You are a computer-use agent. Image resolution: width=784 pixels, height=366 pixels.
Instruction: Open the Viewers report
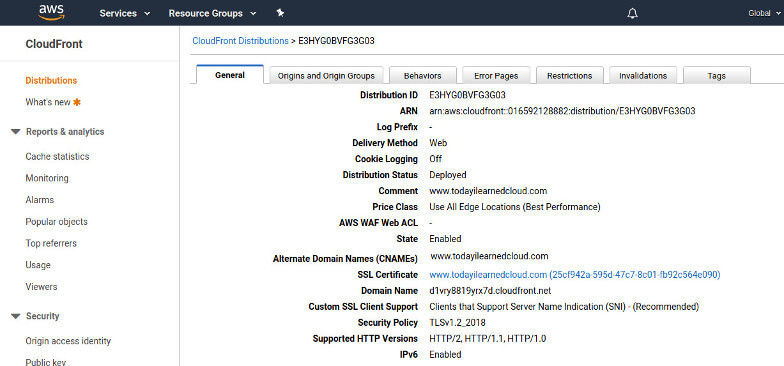coord(42,287)
